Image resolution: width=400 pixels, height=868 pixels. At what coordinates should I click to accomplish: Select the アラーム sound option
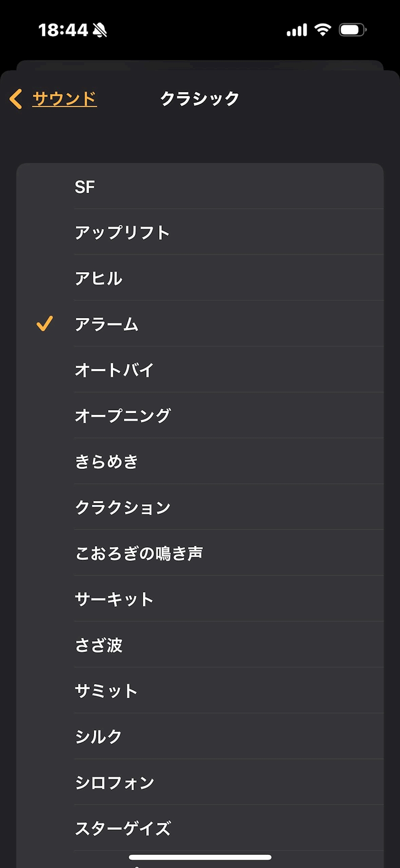[x=200, y=324]
